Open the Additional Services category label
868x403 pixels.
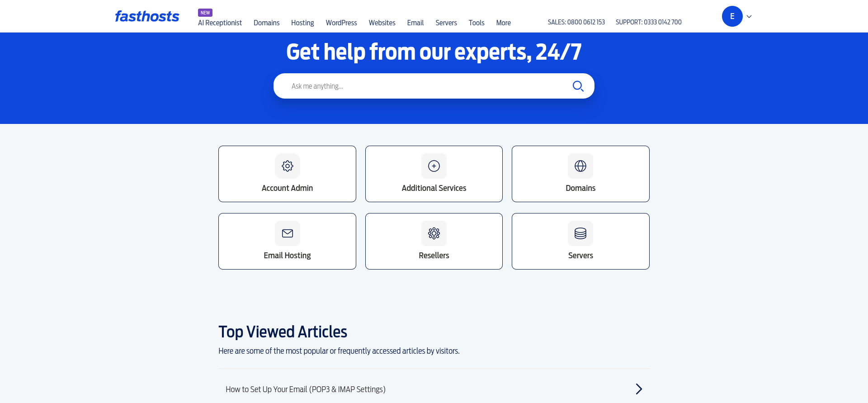coord(434,188)
